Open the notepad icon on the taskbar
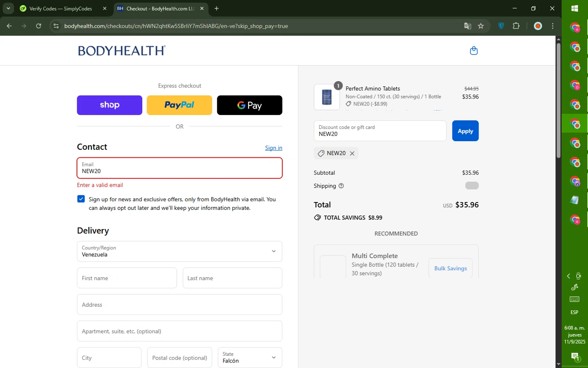Screen dimensions: 588x368 [x=575, y=200]
